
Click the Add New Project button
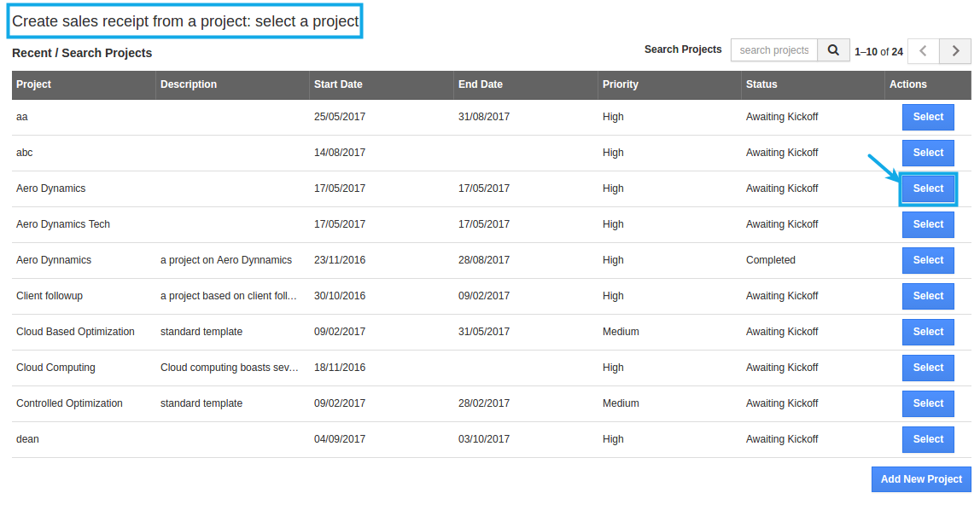click(920, 479)
